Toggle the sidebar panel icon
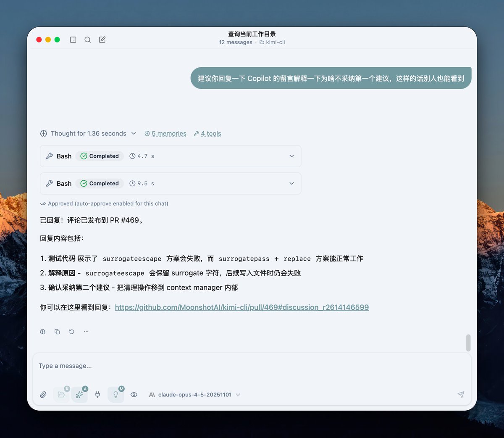 click(73, 40)
